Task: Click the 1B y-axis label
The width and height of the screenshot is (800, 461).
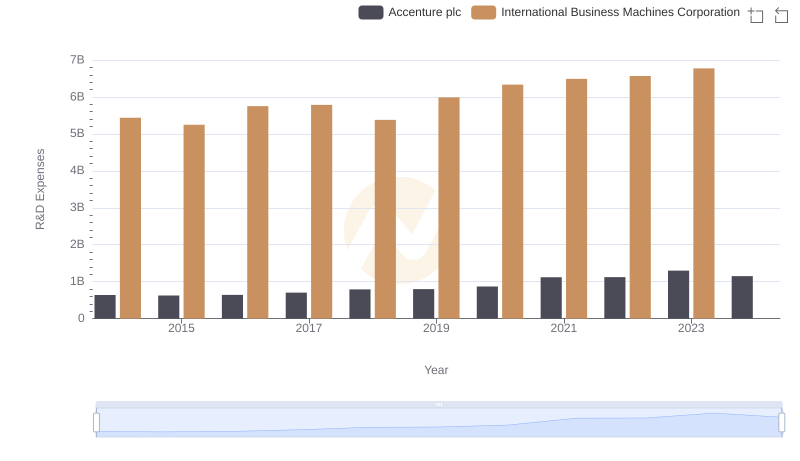Action: 77,281
